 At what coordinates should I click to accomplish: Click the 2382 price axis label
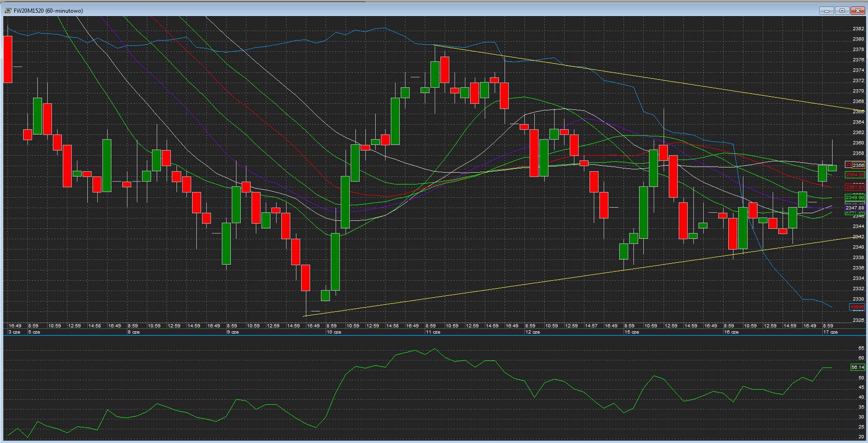[x=858, y=29]
